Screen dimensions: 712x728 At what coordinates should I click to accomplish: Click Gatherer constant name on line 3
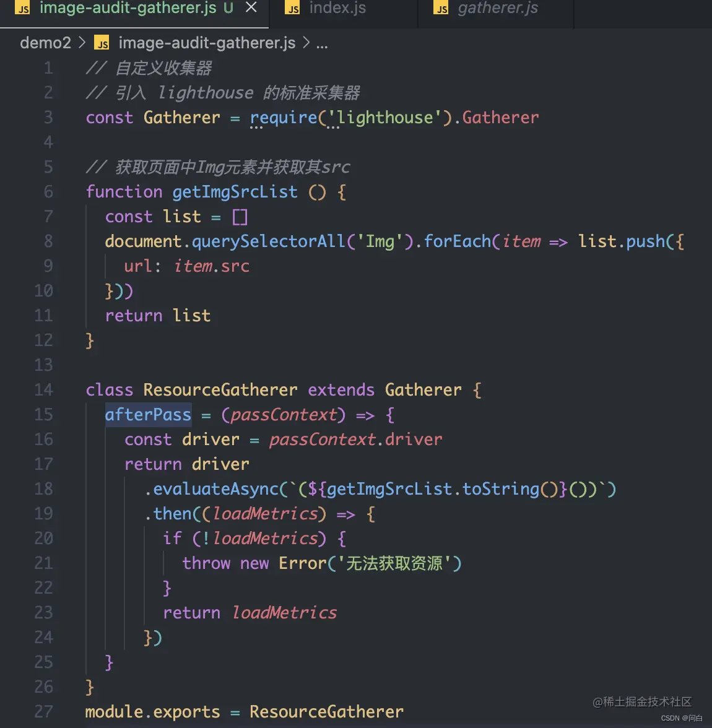coord(181,118)
